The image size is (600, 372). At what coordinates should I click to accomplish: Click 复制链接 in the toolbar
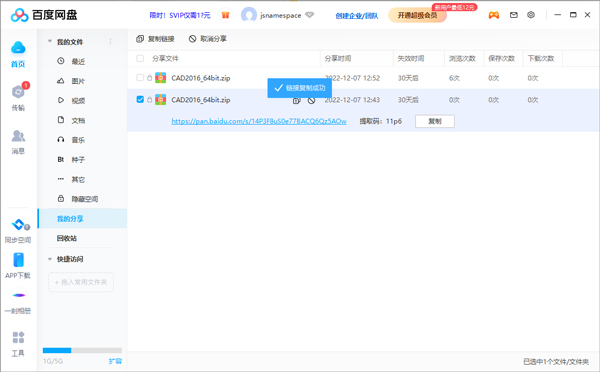click(x=155, y=39)
